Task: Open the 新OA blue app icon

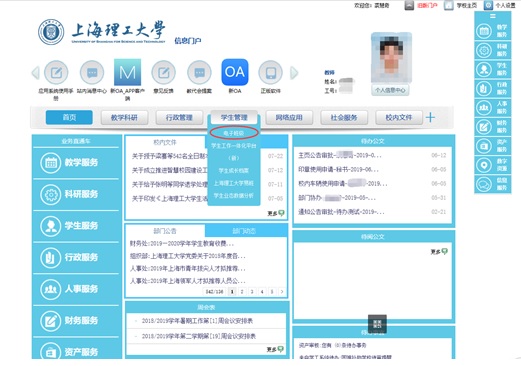Action: pyautogui.click(x=235, y=72)
